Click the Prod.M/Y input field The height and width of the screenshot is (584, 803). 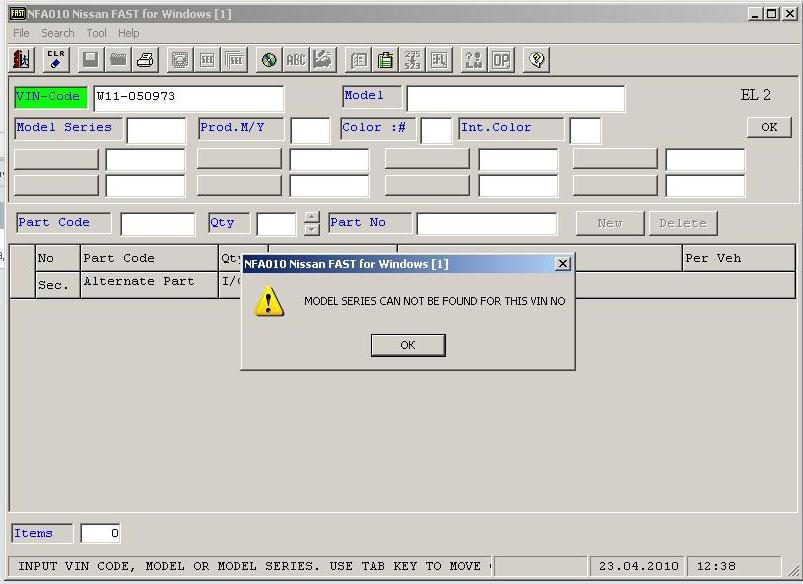310,131
